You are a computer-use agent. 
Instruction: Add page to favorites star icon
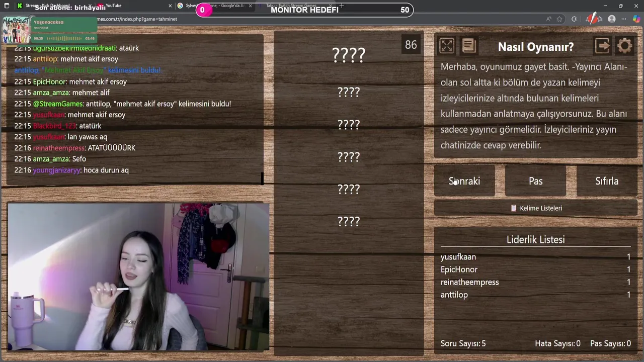(559, 19)
